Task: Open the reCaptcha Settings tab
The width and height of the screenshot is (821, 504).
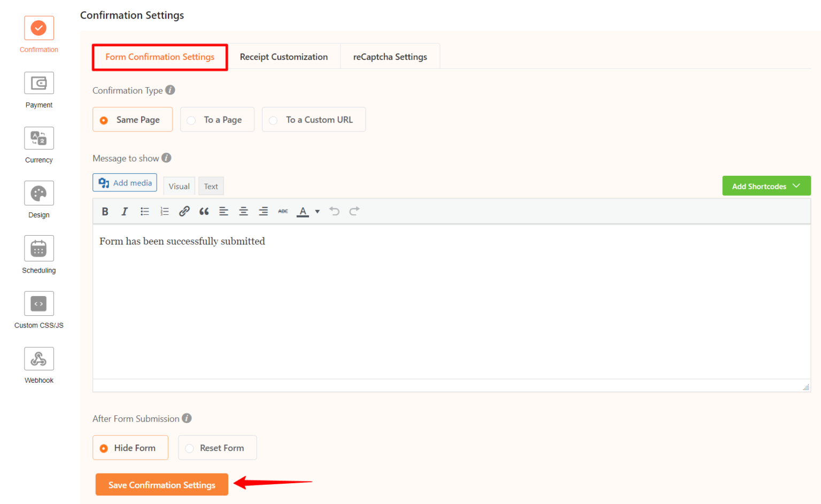Action: (390, 56)
